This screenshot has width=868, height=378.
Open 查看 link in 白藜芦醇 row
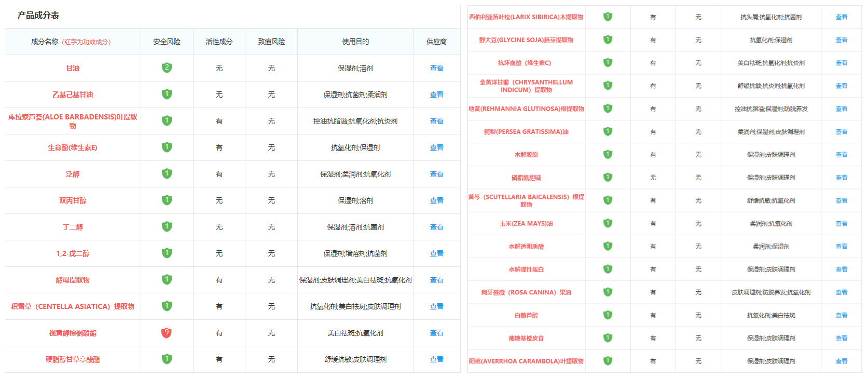click(x=841, y=315)
